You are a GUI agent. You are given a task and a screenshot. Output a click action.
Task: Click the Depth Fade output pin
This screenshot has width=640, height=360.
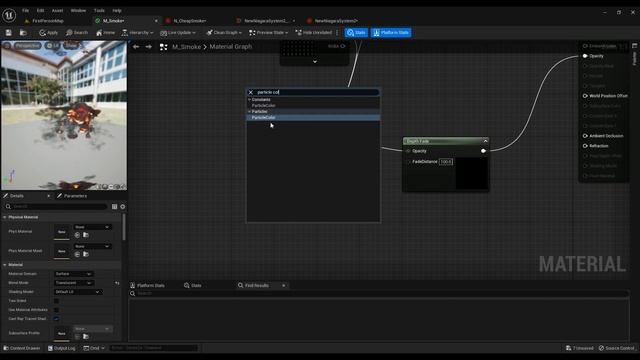click(x=483, y=151)
